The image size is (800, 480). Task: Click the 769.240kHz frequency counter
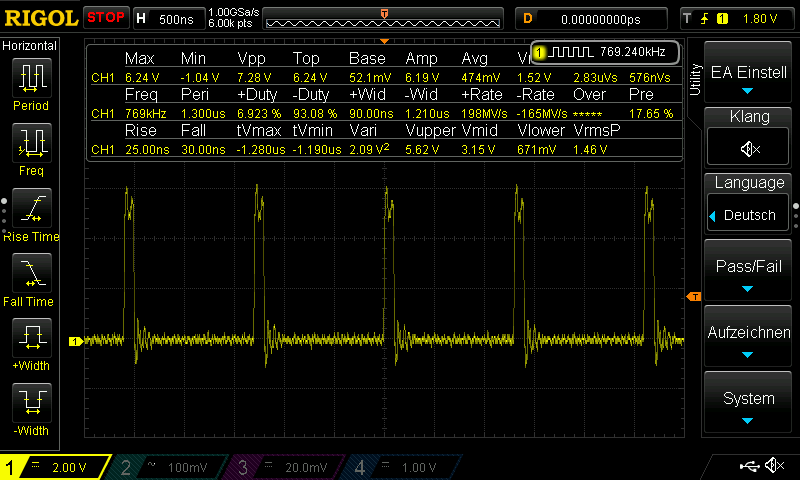point(632,52)
